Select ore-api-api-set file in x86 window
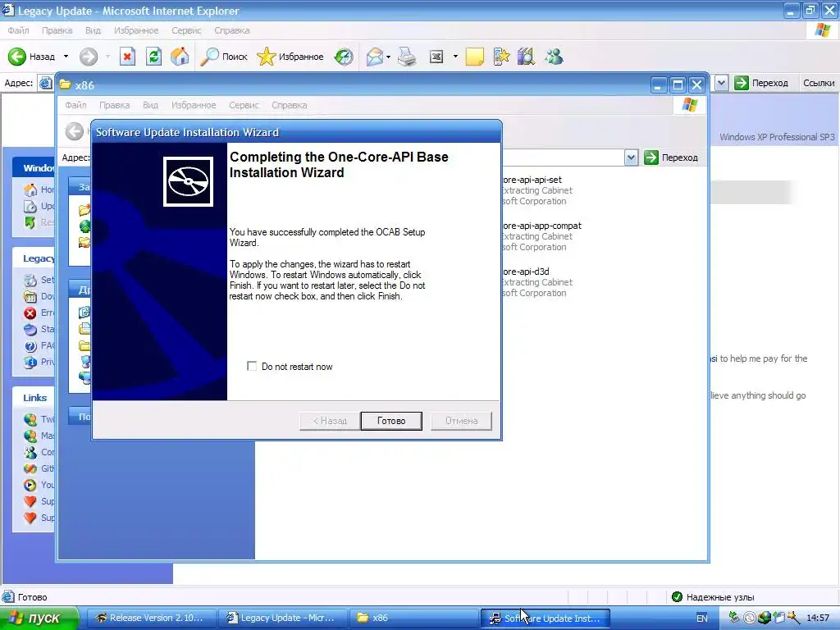 click(536, 190)
